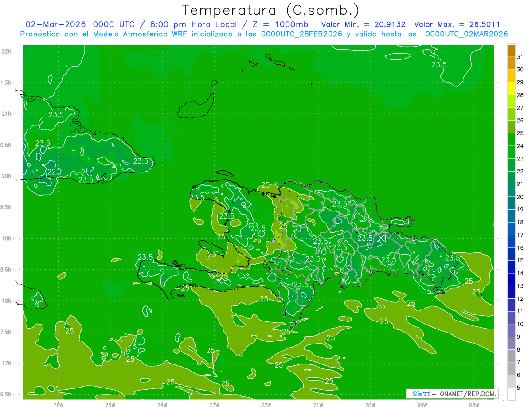Click the "20" value on color scale
Screen dimensions: 532x411
coord(520,196)
